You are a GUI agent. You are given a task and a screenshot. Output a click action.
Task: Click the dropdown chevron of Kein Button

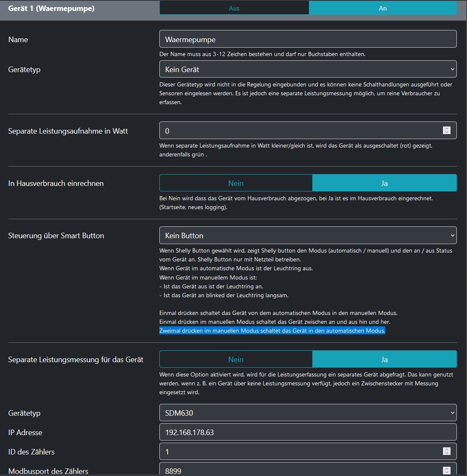pos(452,235)
